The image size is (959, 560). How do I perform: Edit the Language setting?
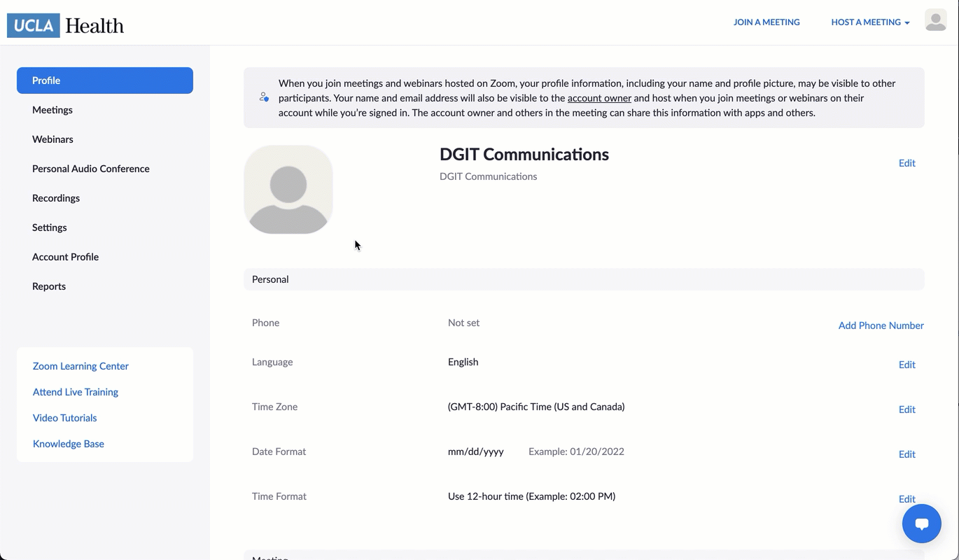(x=907, y=365)
